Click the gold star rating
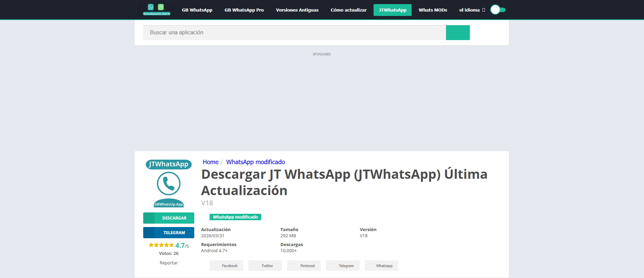This screenshot has width=644, height=278. point(161,245)
